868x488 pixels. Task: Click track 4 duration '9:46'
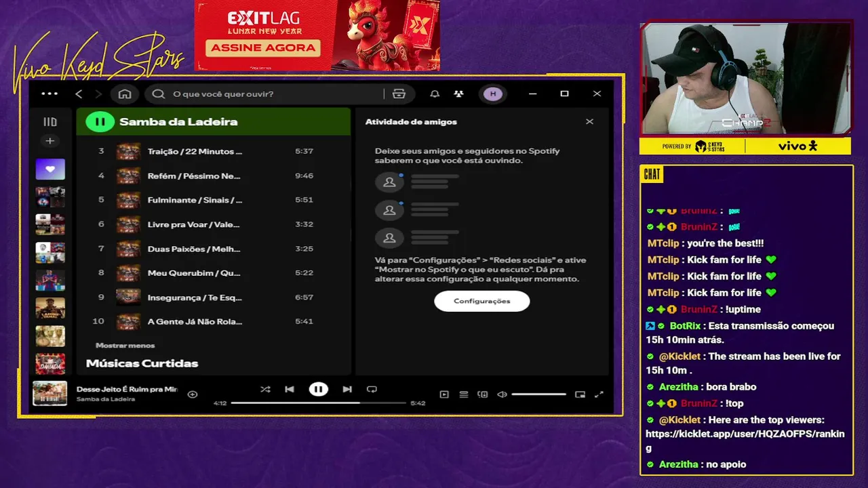pos(304,176)
